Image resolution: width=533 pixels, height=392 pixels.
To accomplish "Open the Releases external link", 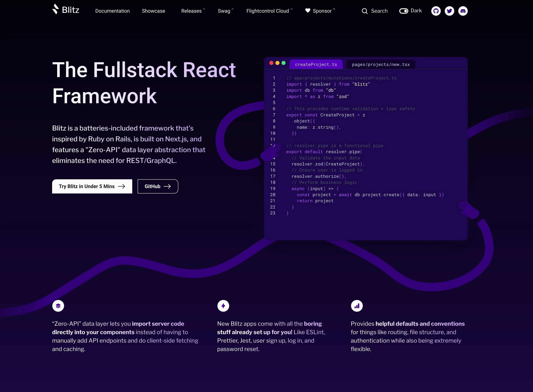I will (x=193, y=11).
